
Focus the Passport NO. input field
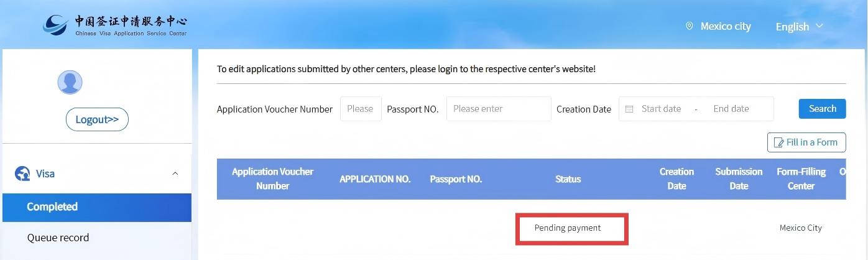click(x=498, y=109)
